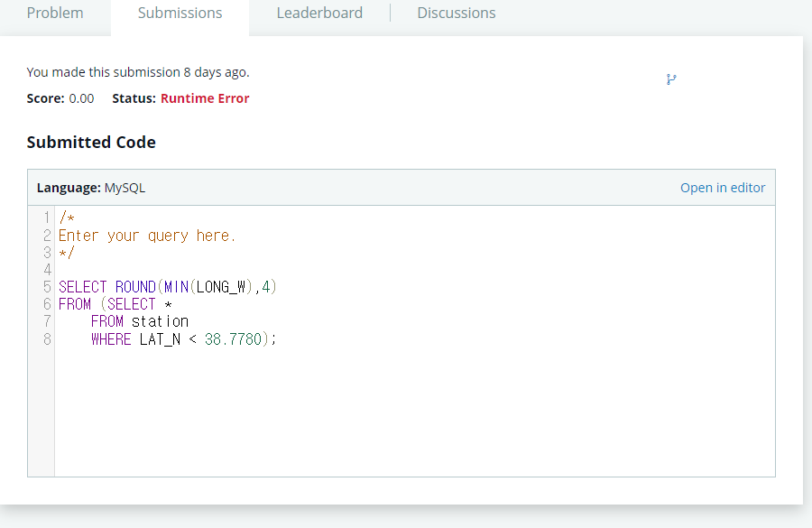Open the Problem tab
This screenshot has height=528, width=812.
(x=55, y=13)
